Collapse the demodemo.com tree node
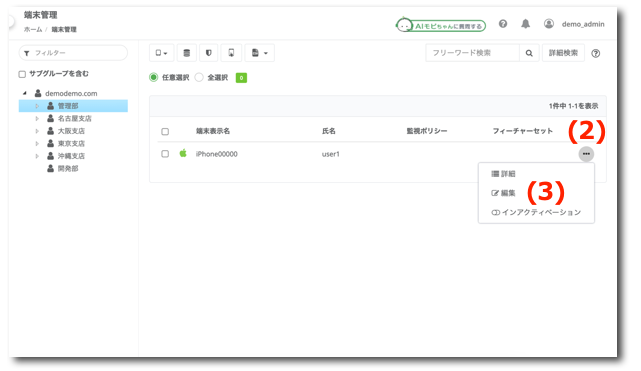Screen dimensions: 641x371 pos(25,93)
